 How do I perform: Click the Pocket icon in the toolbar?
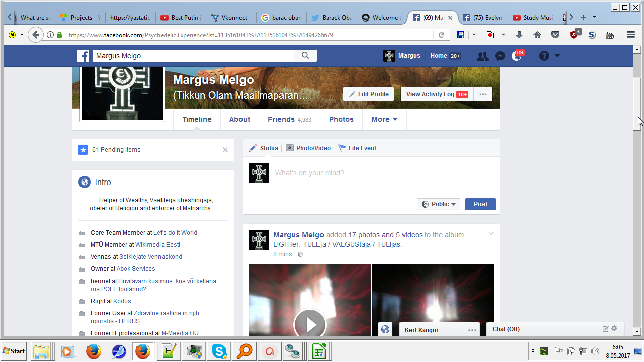555,35
